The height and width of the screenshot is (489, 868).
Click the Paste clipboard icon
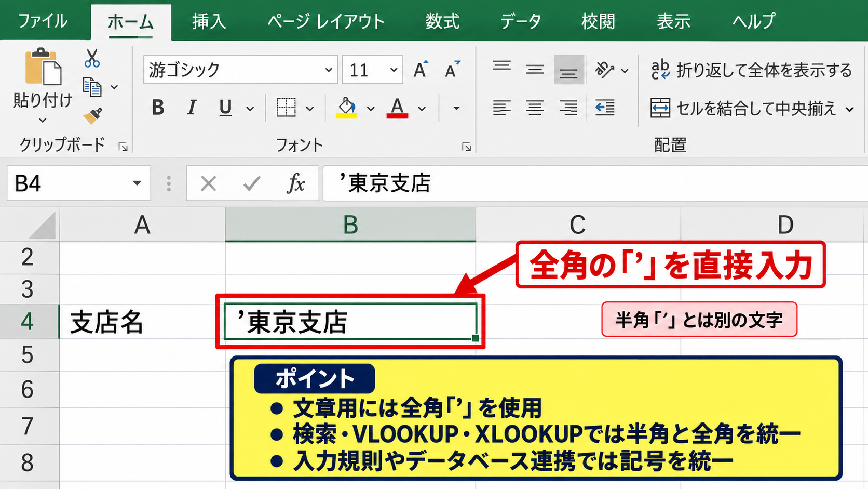pos(43,67)
